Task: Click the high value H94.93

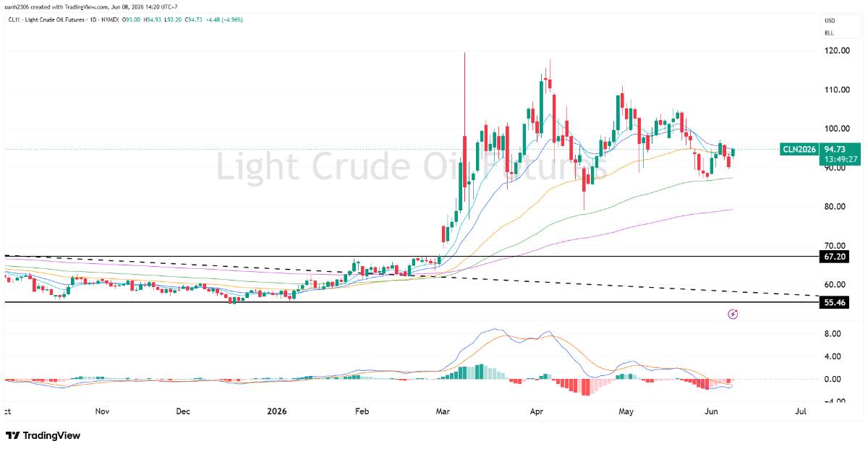Action: point(152,20)
